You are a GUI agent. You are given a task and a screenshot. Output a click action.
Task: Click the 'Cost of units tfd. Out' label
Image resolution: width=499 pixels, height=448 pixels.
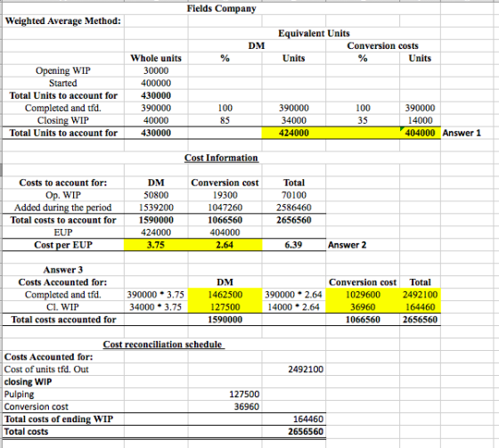point(46,370)
